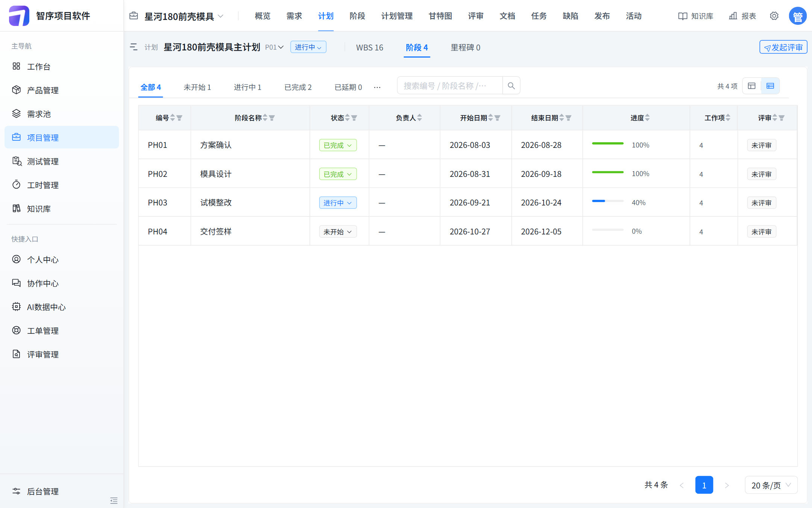Collapse the sidebar using the bottom icon

(114, 500)
